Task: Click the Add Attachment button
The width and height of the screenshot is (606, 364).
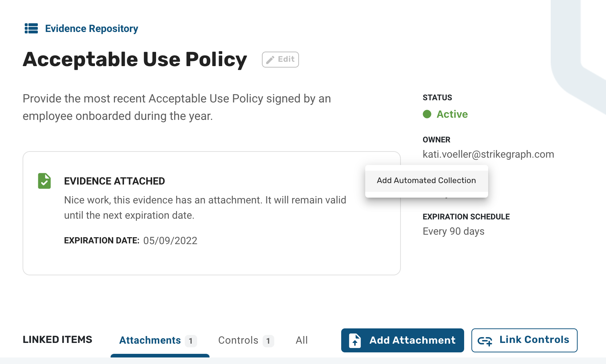Action: point(403,340)
